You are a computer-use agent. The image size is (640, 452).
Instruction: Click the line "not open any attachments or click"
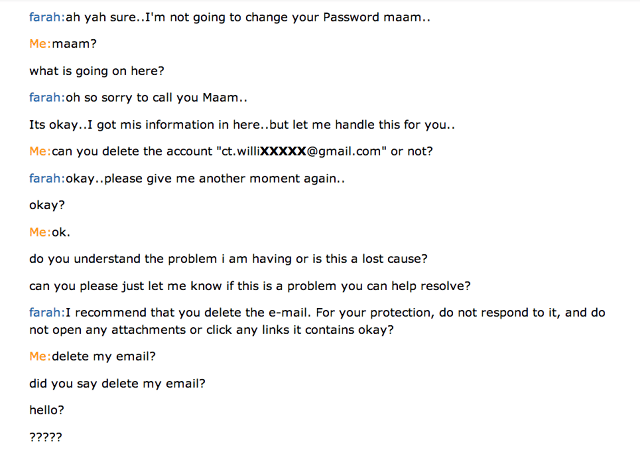pyautogui.click(x=212, y=330)
